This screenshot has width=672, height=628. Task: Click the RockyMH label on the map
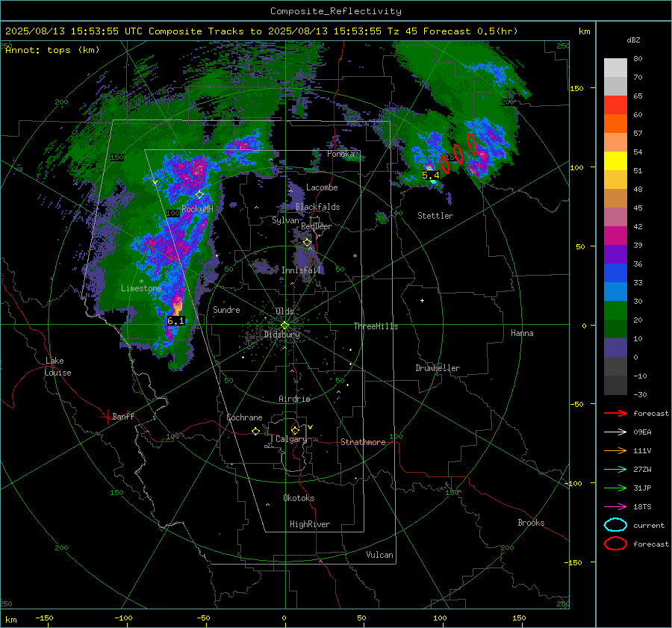[197, 209]
